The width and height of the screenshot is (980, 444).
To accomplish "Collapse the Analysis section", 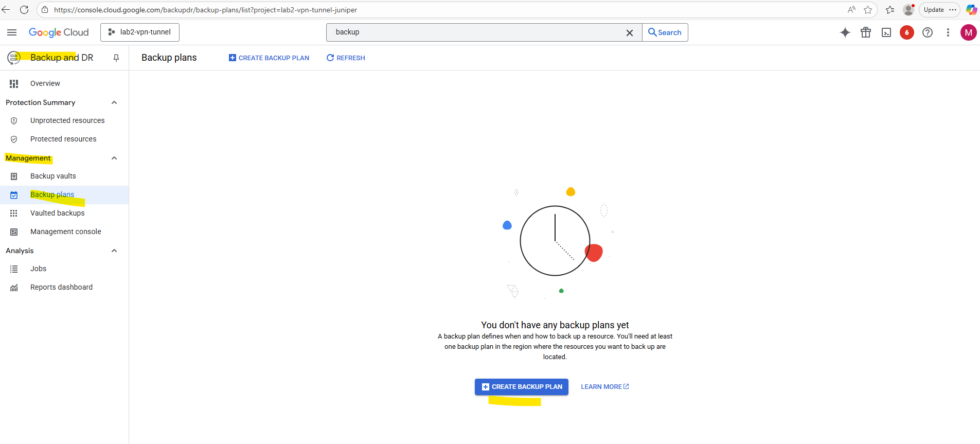I will point(114,251).
